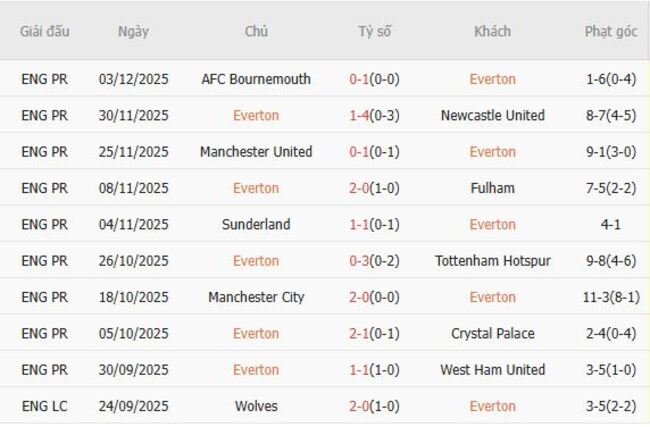
Task: Click the AFC Bournemouth team link
Action: pyautogui.click(x=256, y=79)
